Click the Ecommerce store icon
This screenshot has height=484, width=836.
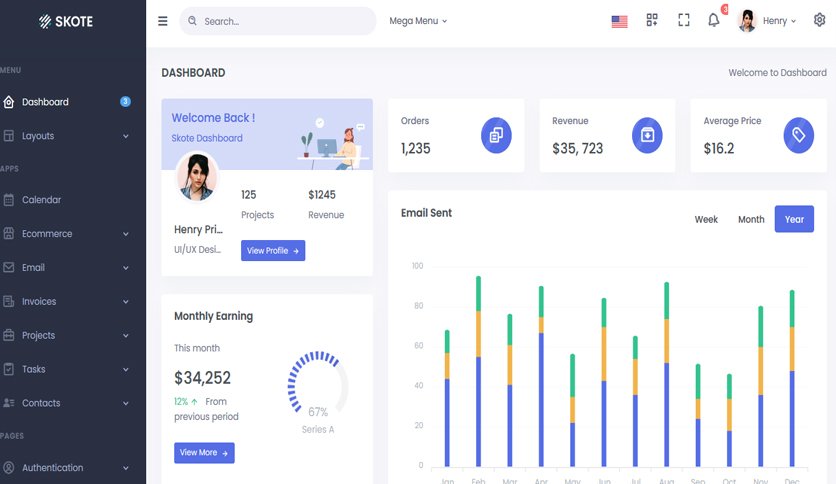coord(9,233)
